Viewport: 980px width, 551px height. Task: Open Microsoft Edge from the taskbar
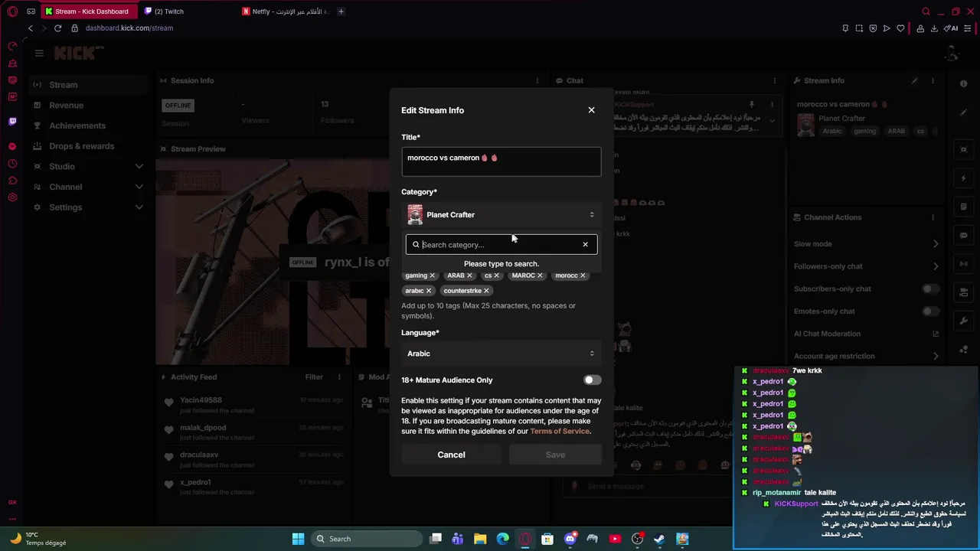[502, 539]
